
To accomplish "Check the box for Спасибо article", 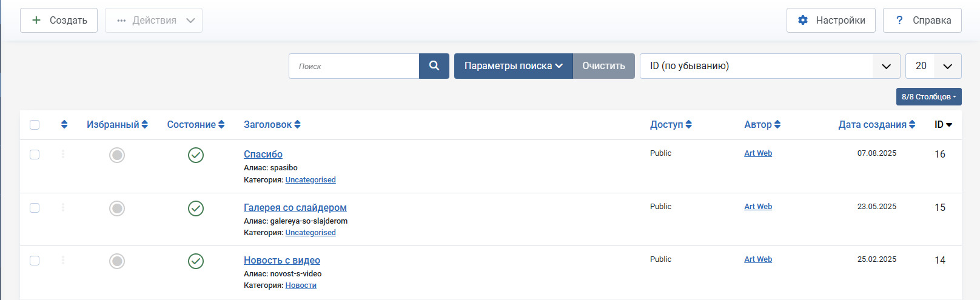I will 35,155.
